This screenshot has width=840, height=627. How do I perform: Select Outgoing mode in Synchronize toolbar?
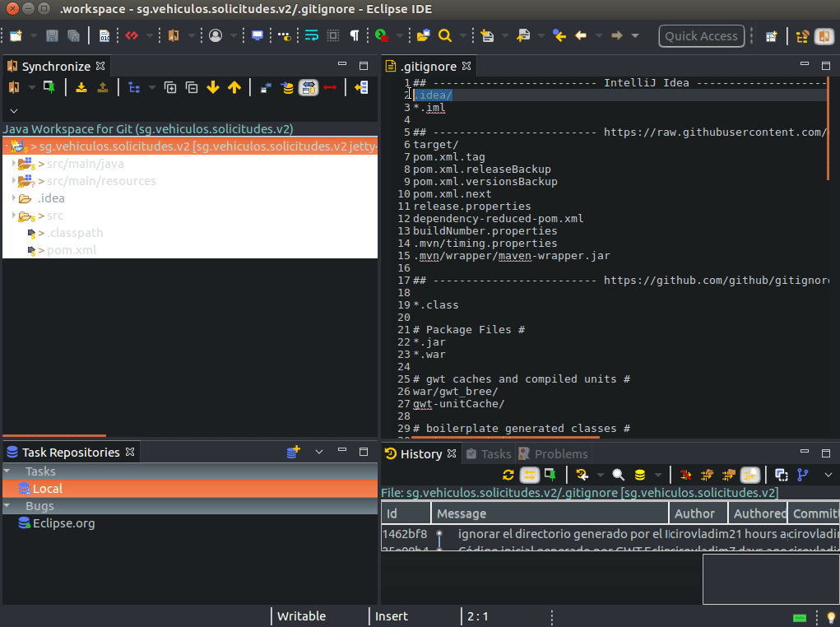click(x=288, y=87)
